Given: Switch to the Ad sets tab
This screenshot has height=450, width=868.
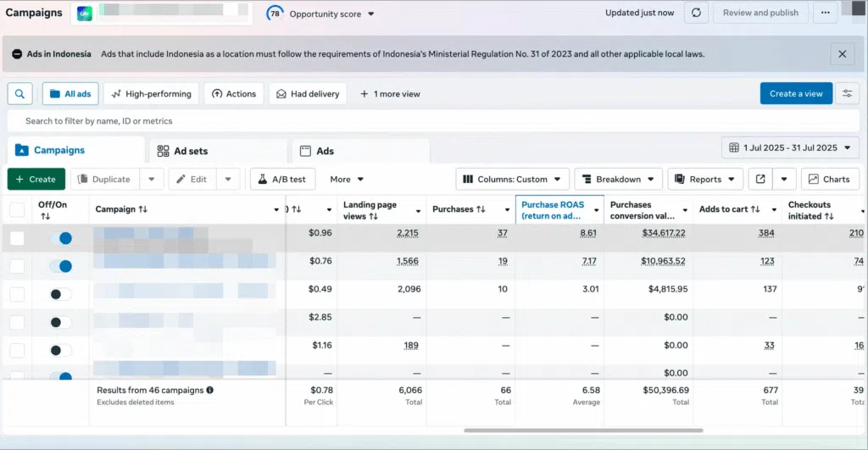Looking at the screenshot, I should [x=182, y=151].
